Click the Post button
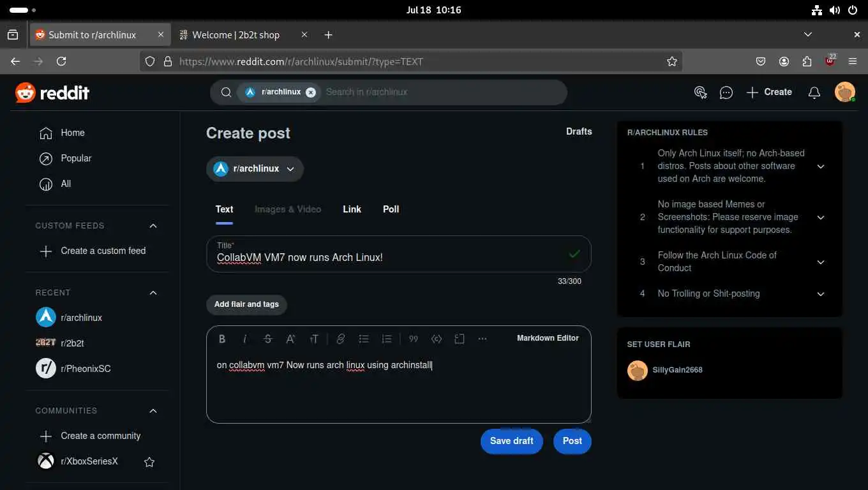 coord(572,441)
